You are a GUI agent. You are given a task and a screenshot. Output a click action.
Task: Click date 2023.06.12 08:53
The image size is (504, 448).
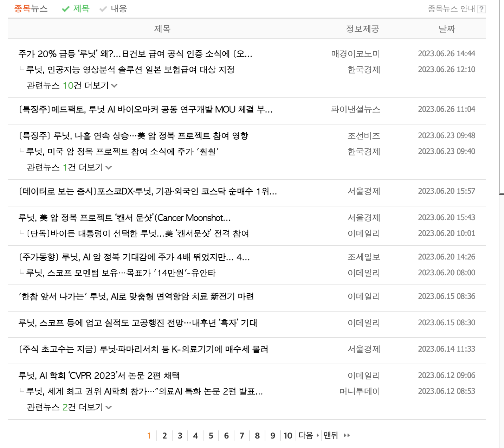coord(446,391)
